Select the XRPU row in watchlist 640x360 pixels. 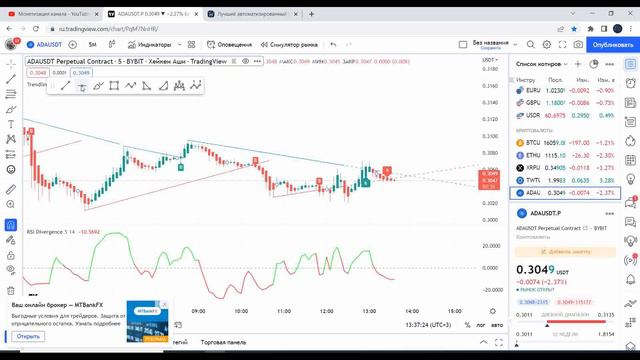tap(565, 168)
